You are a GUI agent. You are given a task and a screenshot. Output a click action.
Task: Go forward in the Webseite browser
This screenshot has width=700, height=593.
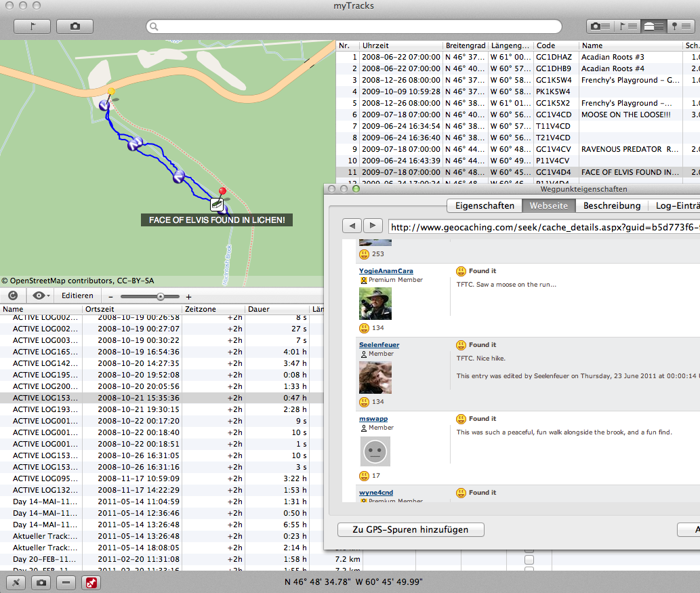click(373, 226)
